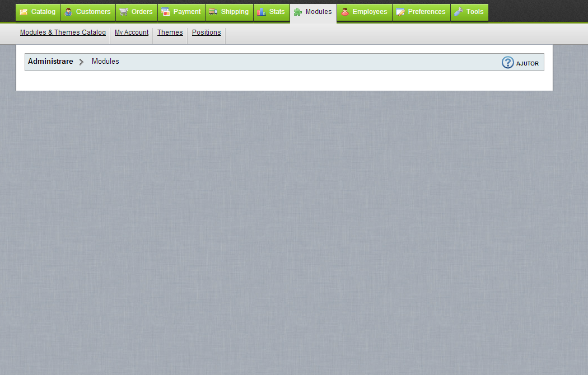This screenshot has height=375, width=588.
Task: Click the Customers person icon
Action: [68, 12]
